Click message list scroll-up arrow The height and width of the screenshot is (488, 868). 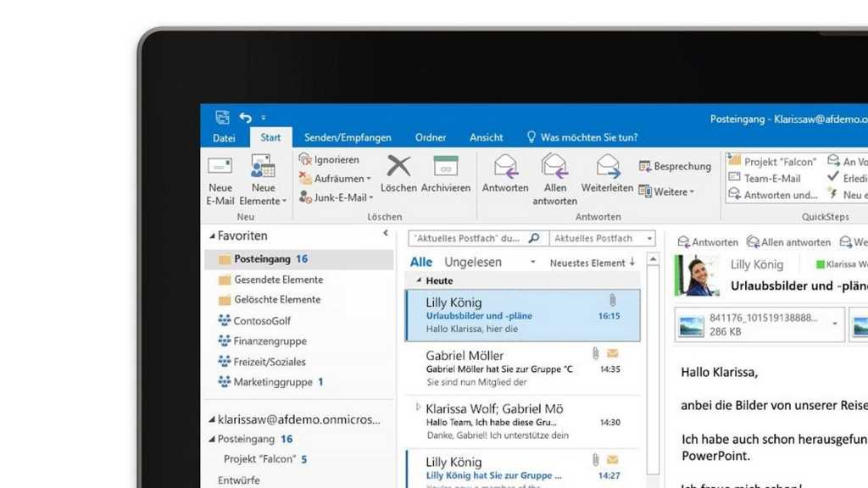(x=654, y=259)
